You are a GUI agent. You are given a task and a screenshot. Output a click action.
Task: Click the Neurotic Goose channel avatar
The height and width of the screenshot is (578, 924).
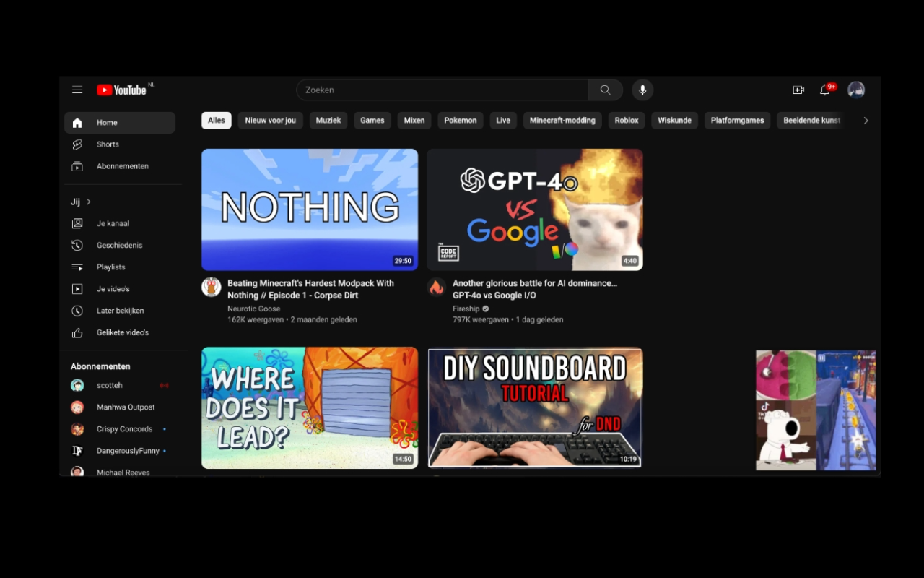click(211, 287)
